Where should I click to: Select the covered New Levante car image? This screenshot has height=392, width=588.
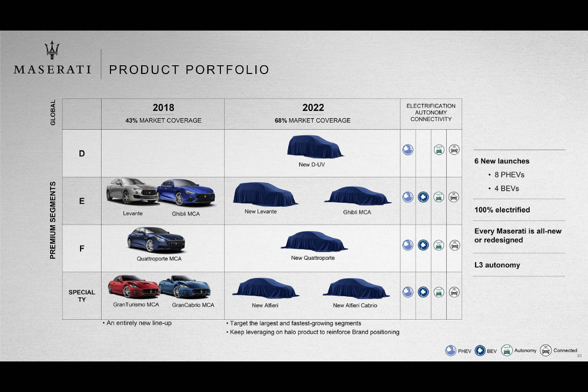265,194
